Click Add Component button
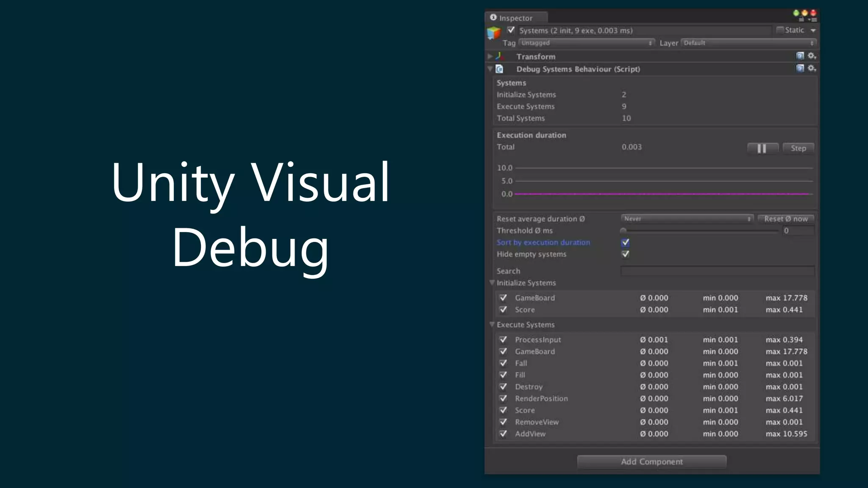 tap(652, 462)
